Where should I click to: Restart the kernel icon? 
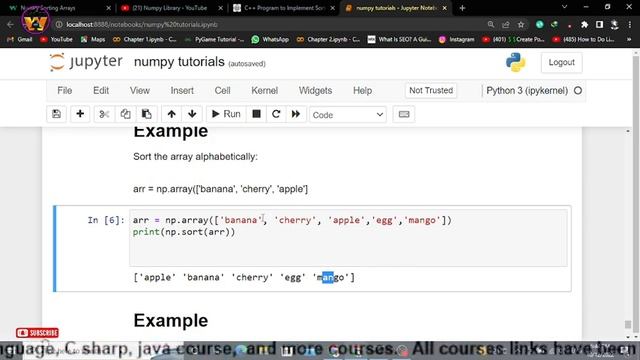pos(276,114)
